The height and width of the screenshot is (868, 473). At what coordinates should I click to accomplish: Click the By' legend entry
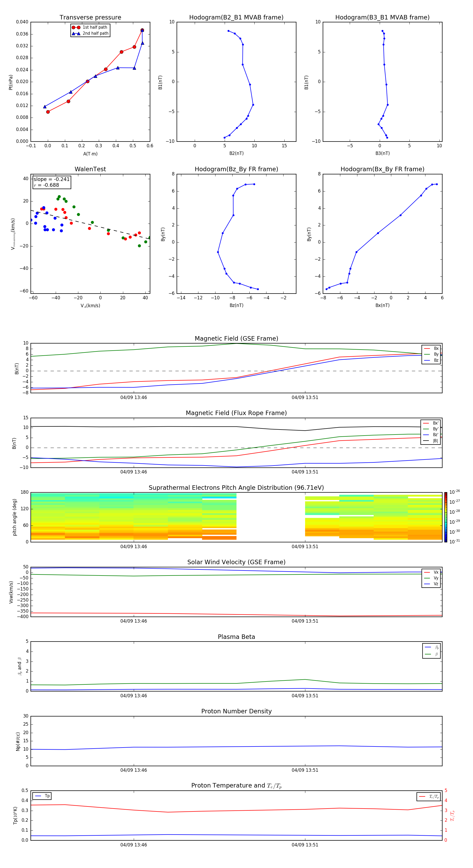coord(431,429)
